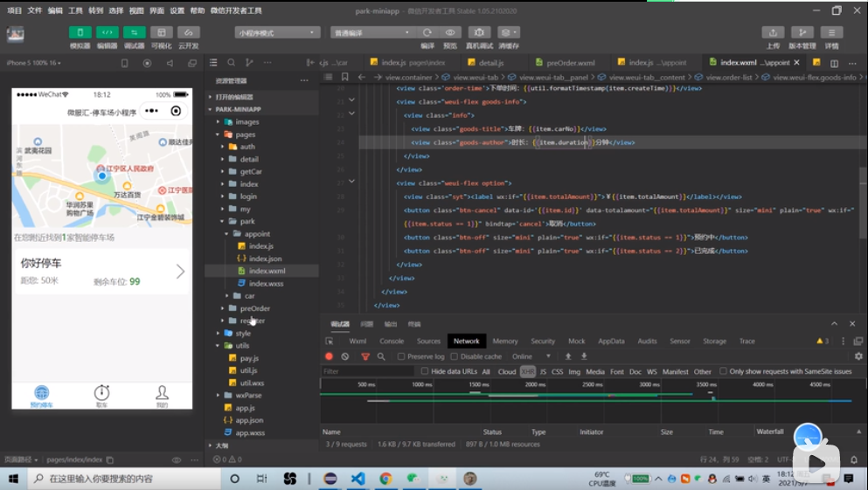The image size is (868, 490).
Task: Click the real device debug icon
Action: tap(479, 32)
